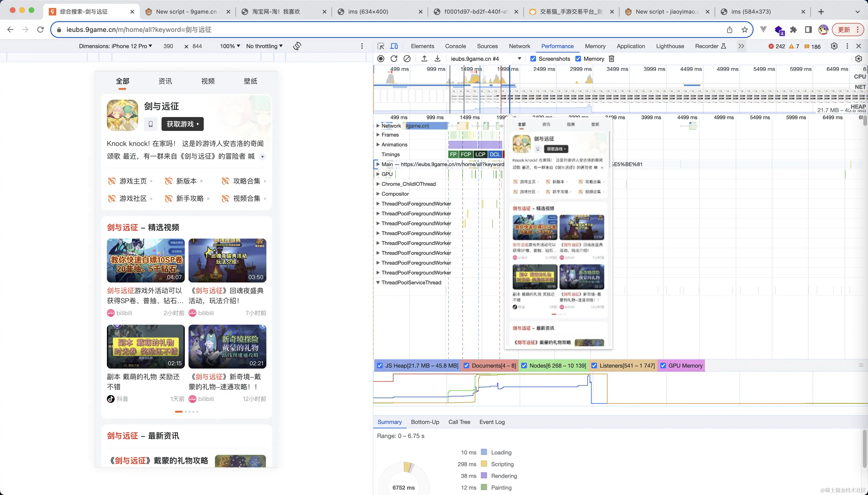This screenshot has height=495, width=868.
Task: Open the Bottom-Up tab
Action: pos(425,422)
